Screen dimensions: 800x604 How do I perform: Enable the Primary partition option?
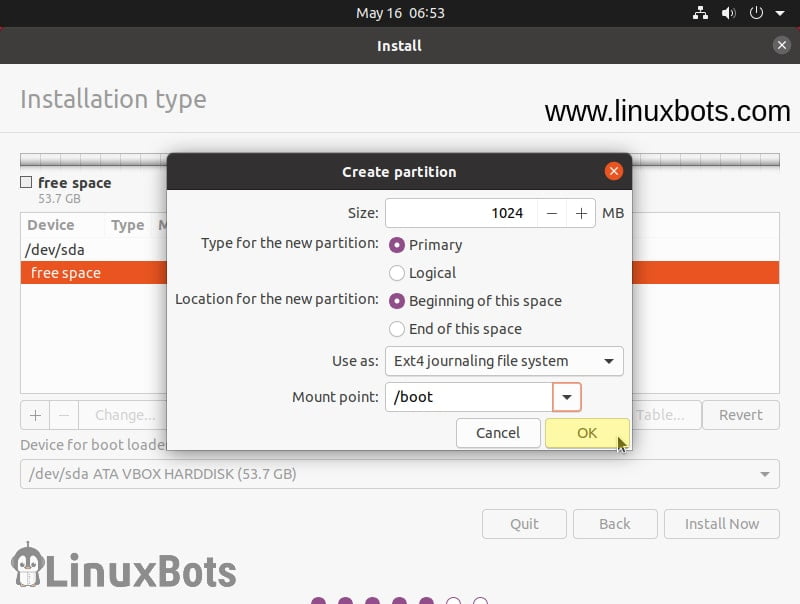(x=397, y=245)
